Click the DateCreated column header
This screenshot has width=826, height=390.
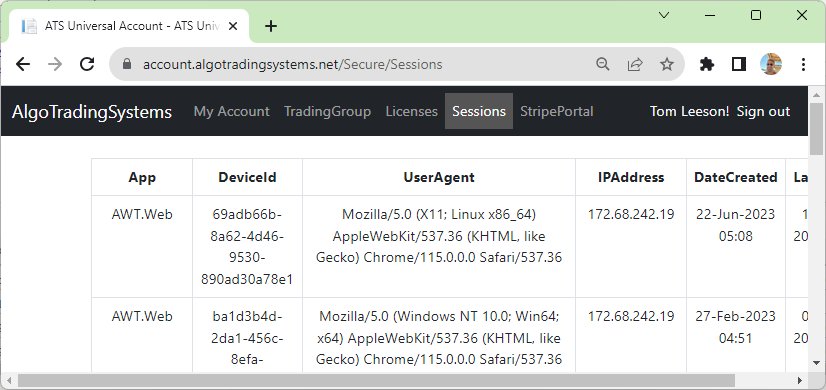point(736,177)
